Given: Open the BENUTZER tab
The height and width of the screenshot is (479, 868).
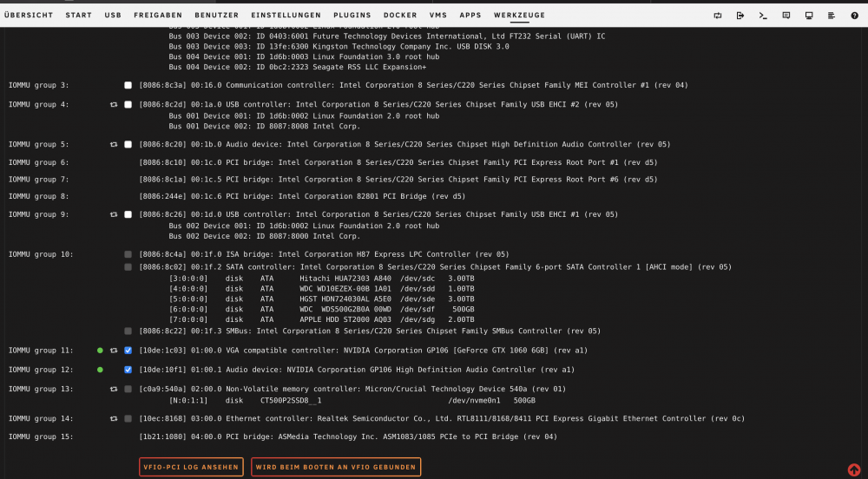Looking at the screenshot, I should tap(216, 16).
